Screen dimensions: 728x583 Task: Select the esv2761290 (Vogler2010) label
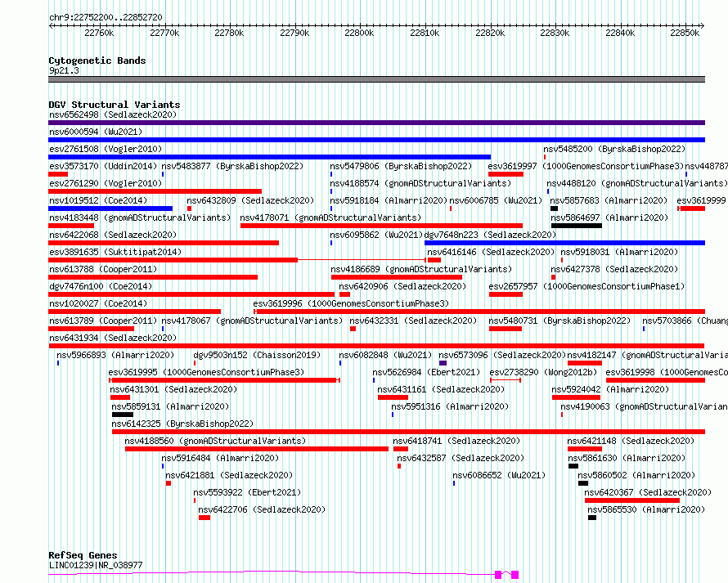click(x=106, y=183)
